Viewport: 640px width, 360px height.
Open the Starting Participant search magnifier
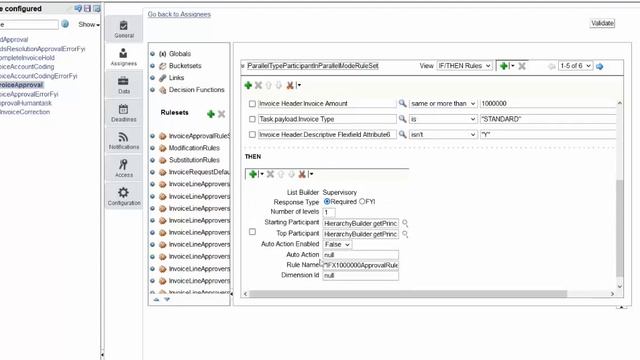(x=405, y=223)
